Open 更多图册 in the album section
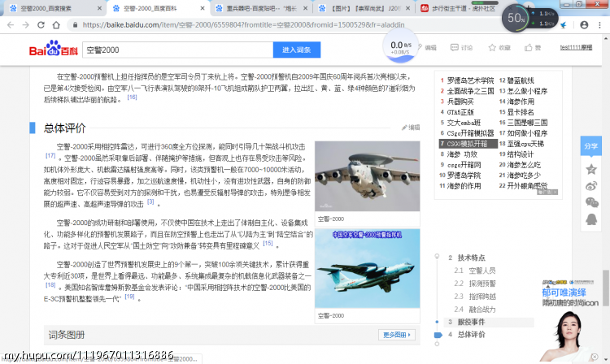Screen dimensions: 610x364 (x=397, y=335)
